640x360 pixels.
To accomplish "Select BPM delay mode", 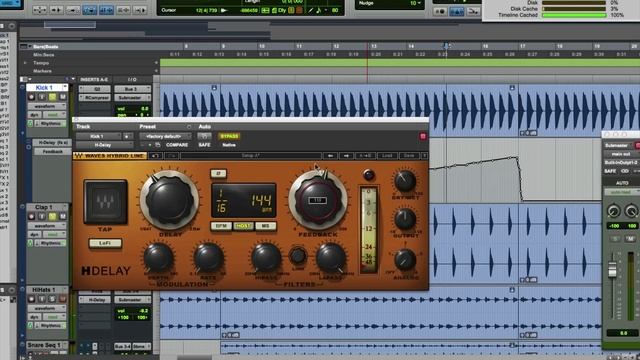I will 221,226.
